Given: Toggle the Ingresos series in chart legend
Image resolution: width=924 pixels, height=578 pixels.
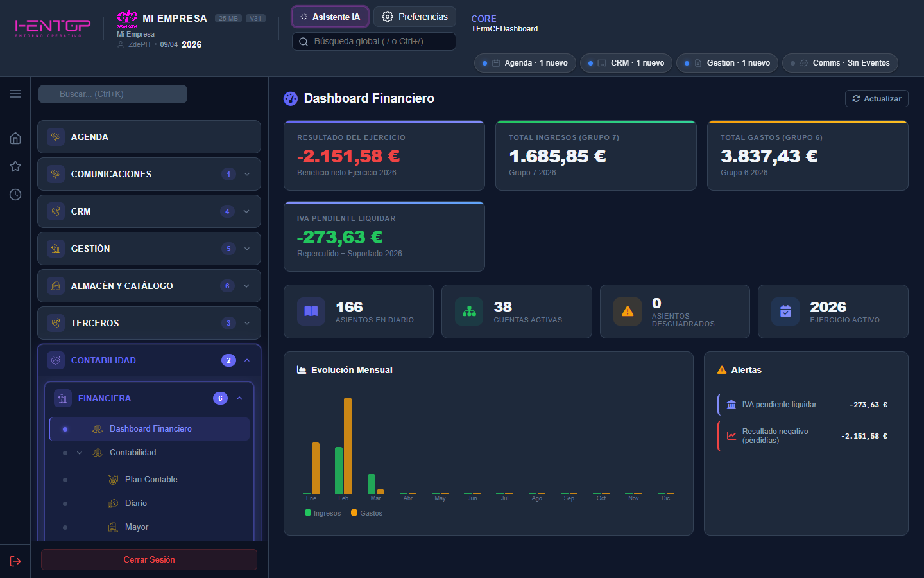Looking at the screenshot, I should [x=323, y=512].
